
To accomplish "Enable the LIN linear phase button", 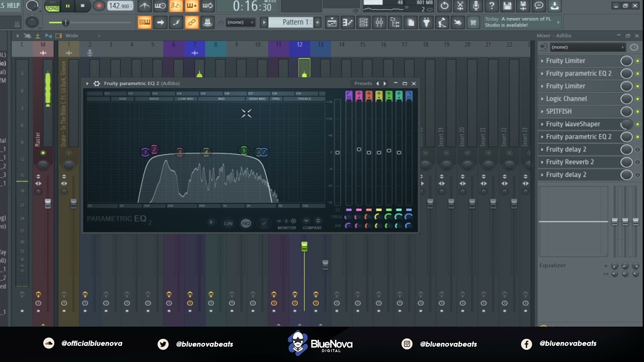I will point(228,223).
